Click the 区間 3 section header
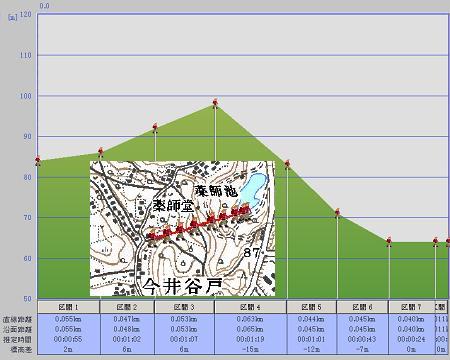Image resolution: width=450 pixels, height=360 pixels. pos(184,307)
